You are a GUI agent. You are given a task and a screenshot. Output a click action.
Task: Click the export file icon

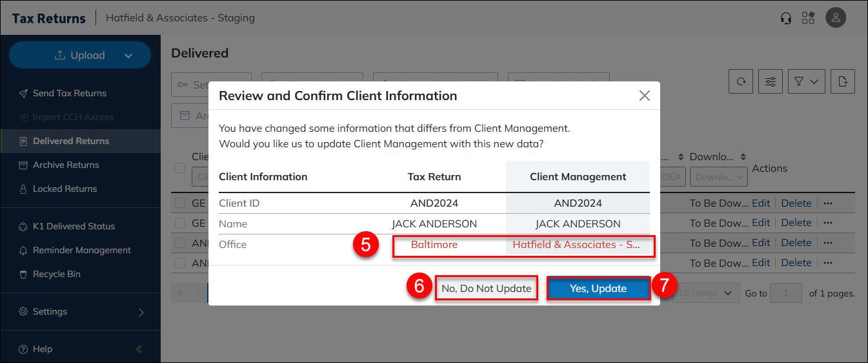click(x=842, y=81)
